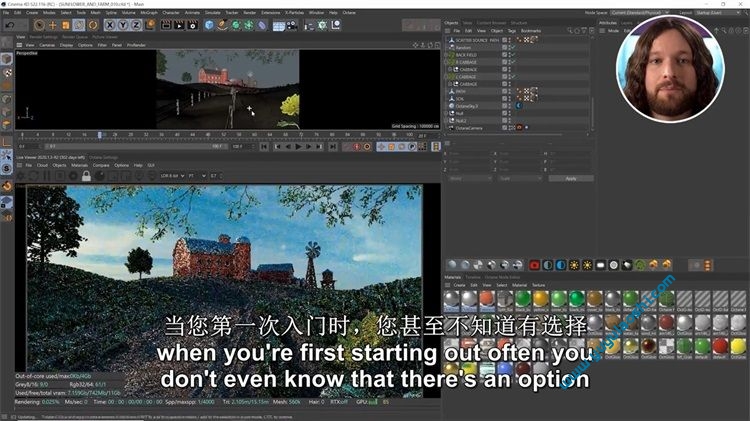Open the MoGraph menu
750x421 pixels.
pyautogui.click(x=149, y=13)
